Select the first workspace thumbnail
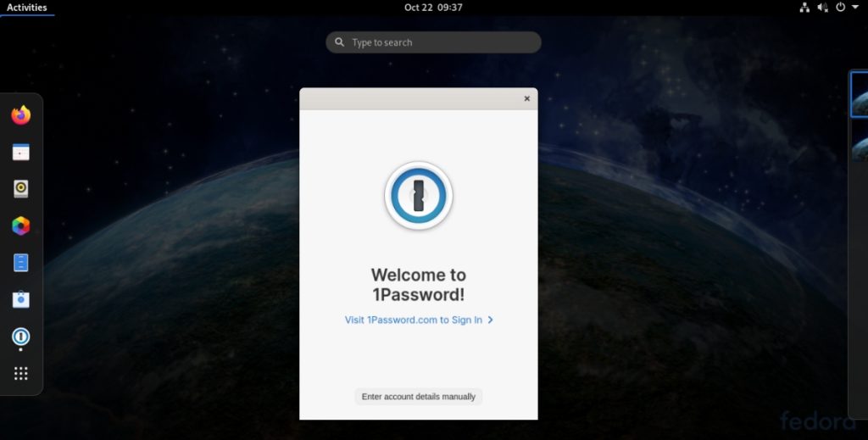The image size is (868, 440). click(x=860, y=94)
